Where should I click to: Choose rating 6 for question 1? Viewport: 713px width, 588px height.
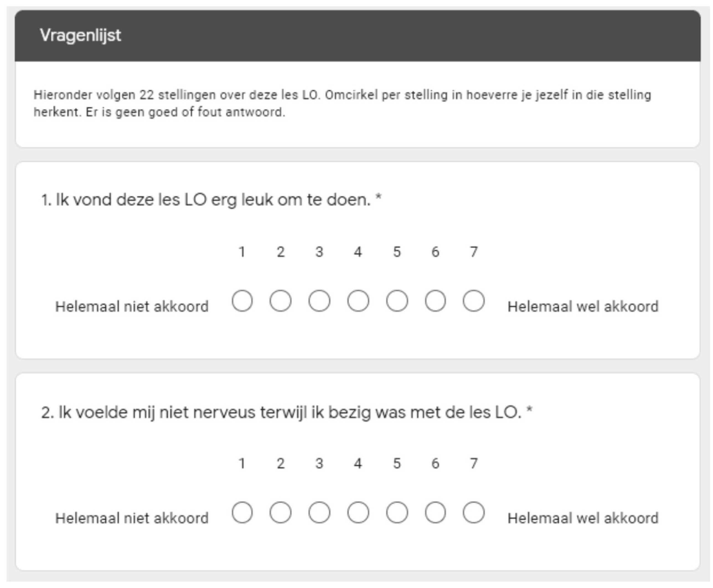pyautogui.click(x=435, y=301)
